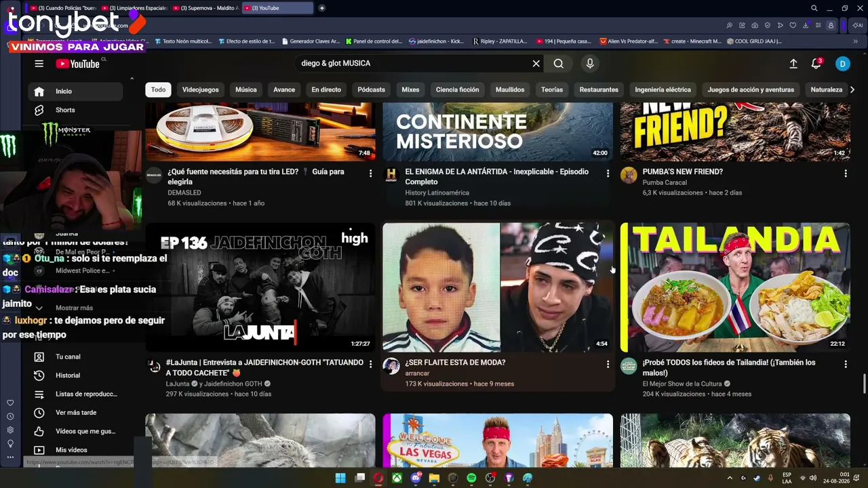
Task: Open options for the Tailandia noodles video
Action: tap(845, 364)
